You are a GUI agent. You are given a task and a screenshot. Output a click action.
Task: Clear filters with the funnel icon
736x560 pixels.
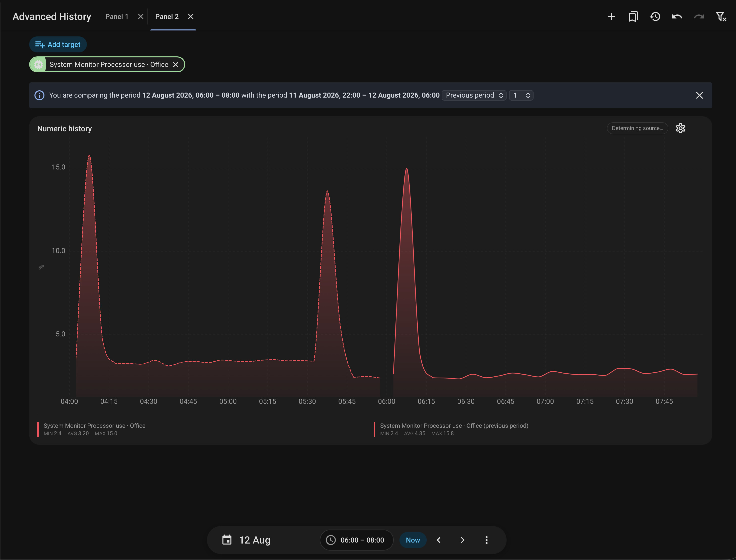point(721,17)
